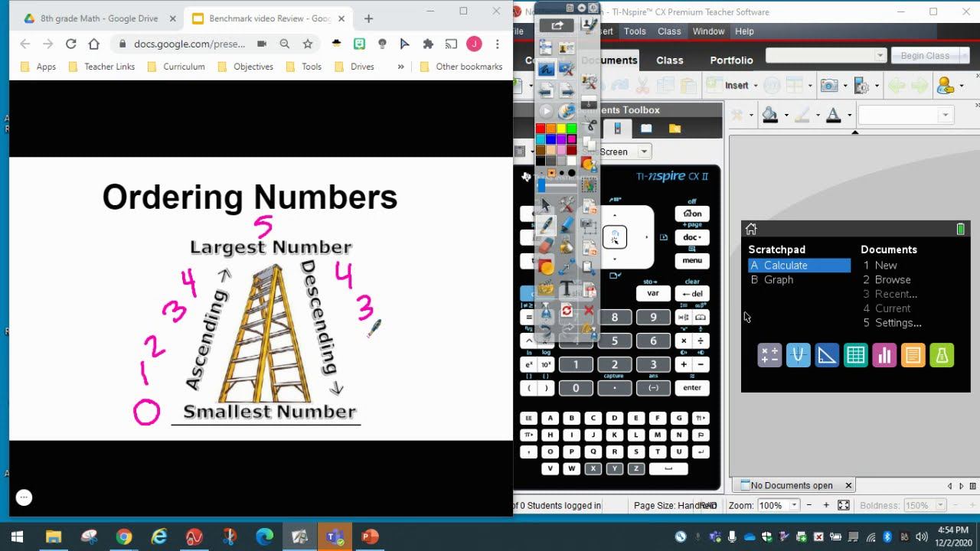Close the No Documents open tab
This screenshot has height=551, width=980.
click(848, 485)
